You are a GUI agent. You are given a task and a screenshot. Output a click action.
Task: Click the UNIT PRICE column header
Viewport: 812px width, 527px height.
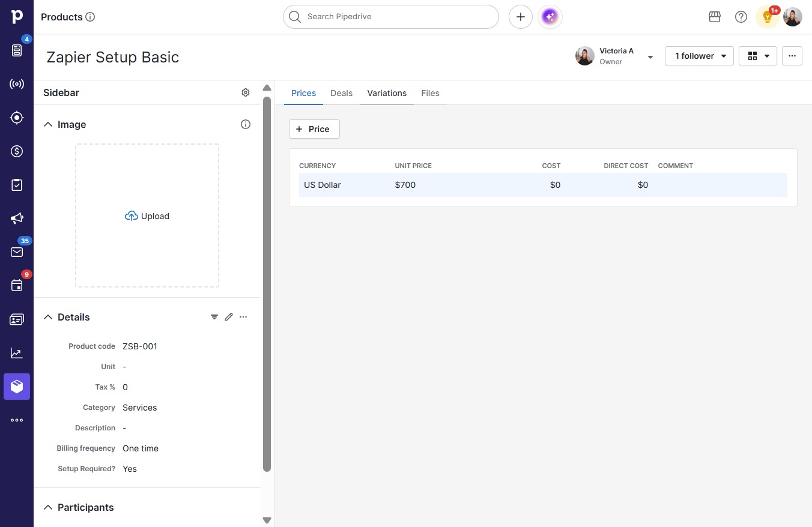[x=413, y=166]
